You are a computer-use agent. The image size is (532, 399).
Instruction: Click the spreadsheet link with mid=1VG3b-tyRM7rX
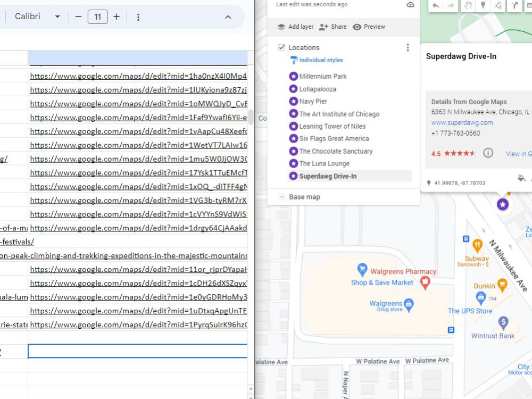pyautogui.click(x=138, y=200)
